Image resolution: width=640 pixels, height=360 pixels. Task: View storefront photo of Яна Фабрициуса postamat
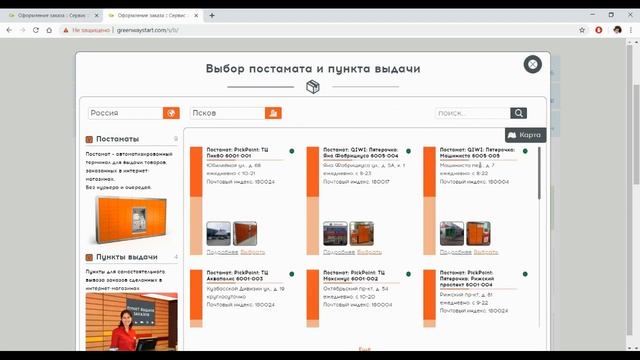335,233
